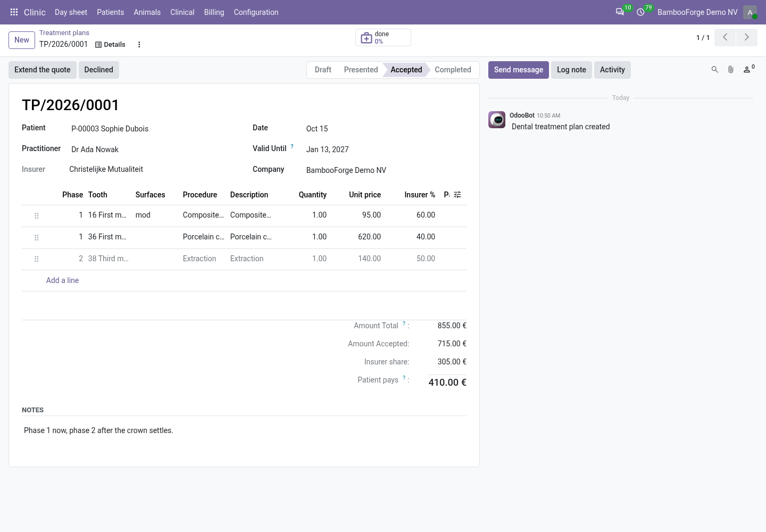Click the OdooBot avatar in the chatter
Viewport: 766px width, 532px height.
click(x=497, y=120)
